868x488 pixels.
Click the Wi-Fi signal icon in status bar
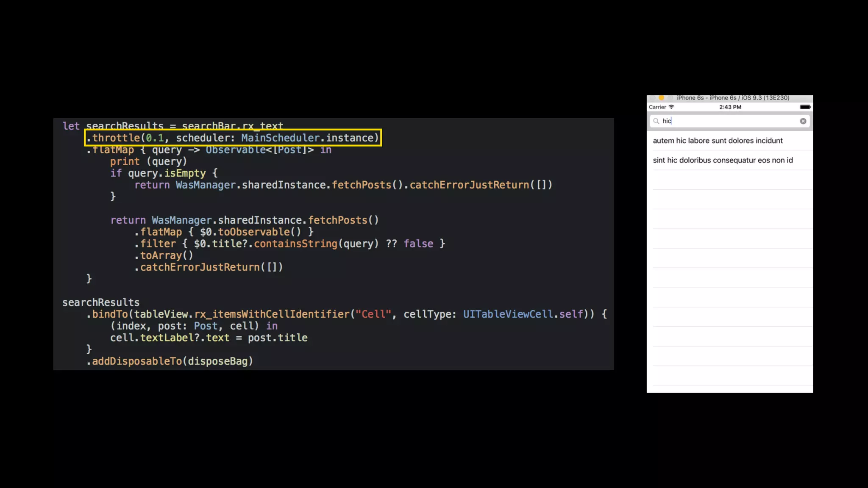coord(671,107)
